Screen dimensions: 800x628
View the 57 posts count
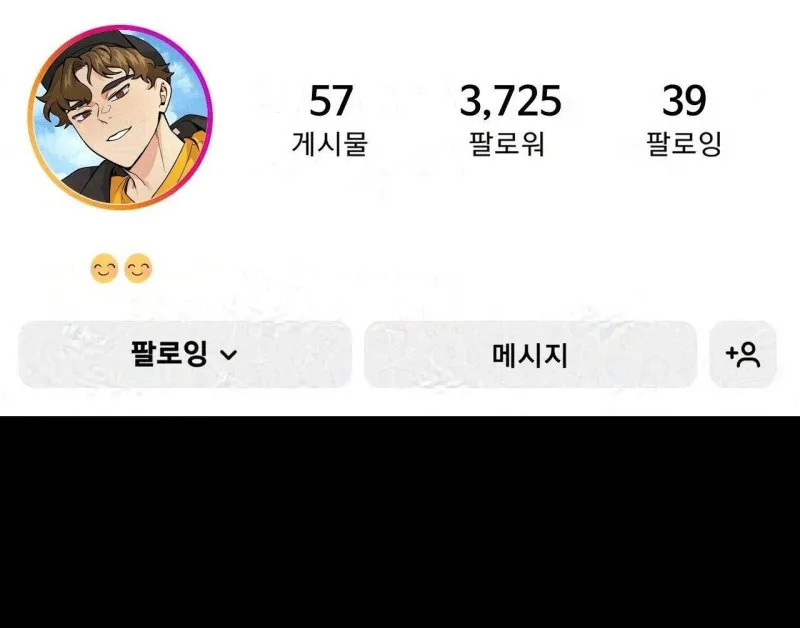click(331, 101)
